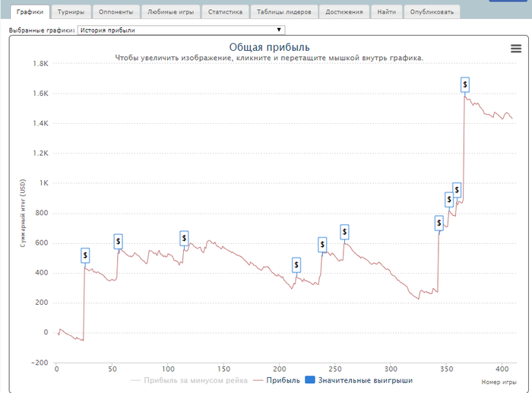The height and width of the screenshot is (393, 532).
Task: Click the '1.8K' y-axis label
Action: coord(40,63)
